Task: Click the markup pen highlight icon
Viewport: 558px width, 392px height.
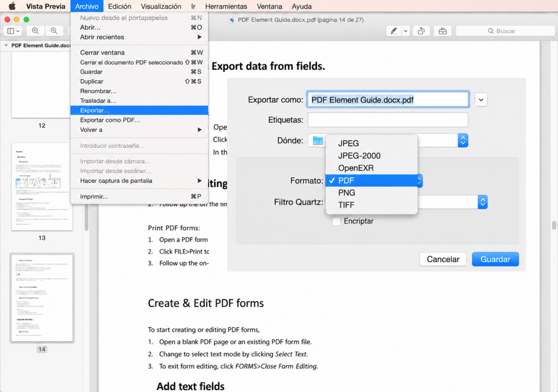Action: (394, 31)
